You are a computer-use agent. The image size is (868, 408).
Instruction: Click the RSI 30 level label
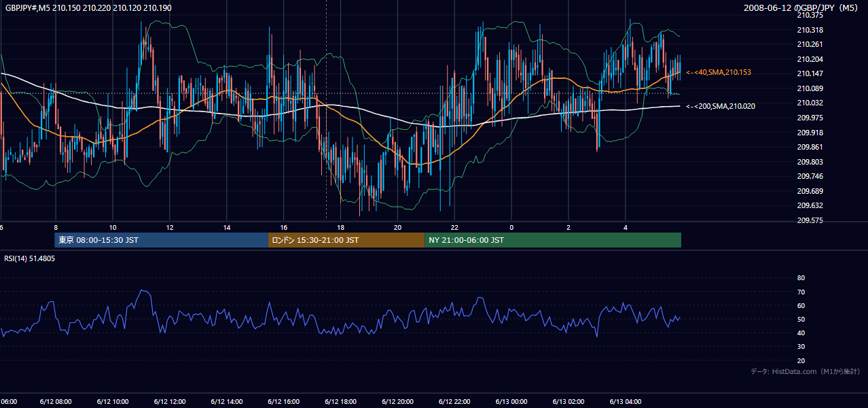tap(801, 346)
